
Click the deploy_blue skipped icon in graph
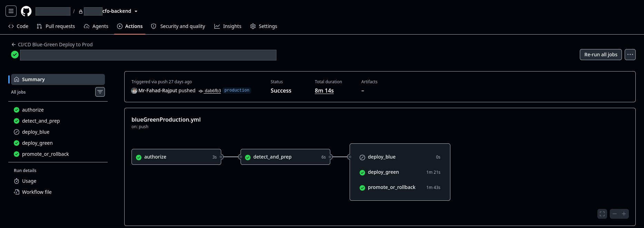(362, 157)
